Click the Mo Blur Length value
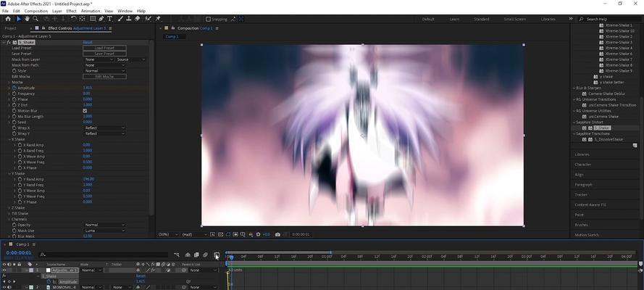The width and height of the screenshot is (644, 290). [x=88, y=117]
